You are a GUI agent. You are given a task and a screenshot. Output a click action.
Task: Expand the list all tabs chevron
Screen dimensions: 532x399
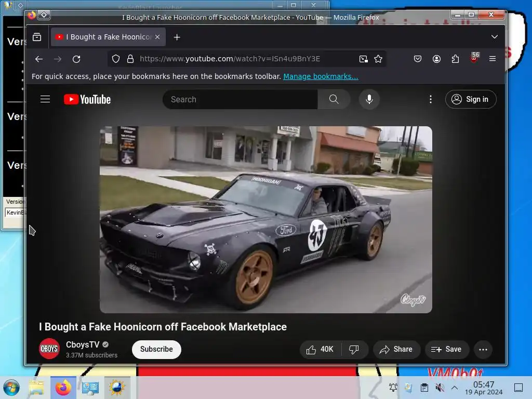[495, 37]
